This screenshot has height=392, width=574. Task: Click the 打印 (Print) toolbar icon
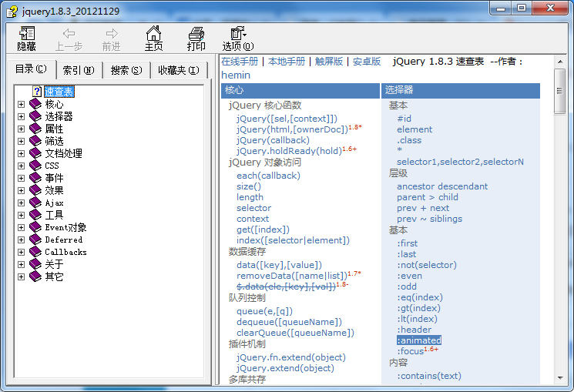(x=196, y=38)
